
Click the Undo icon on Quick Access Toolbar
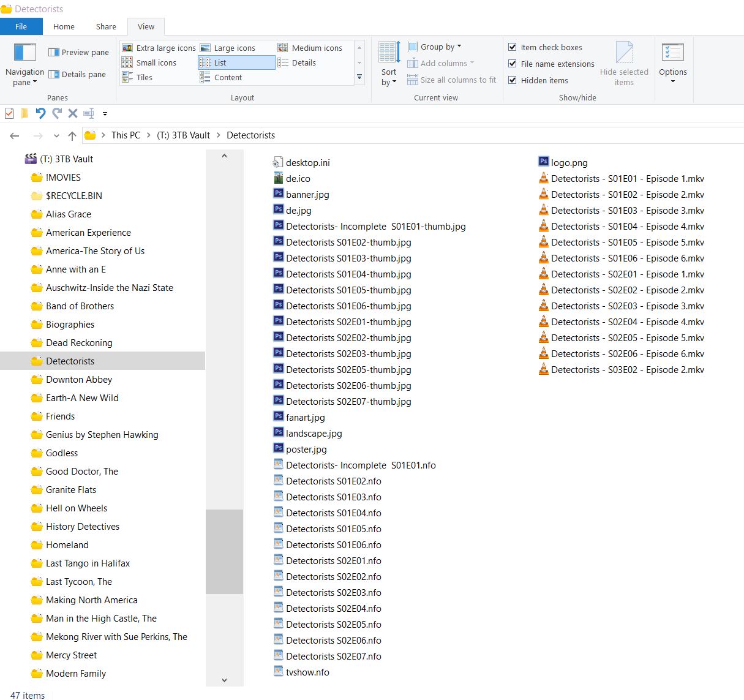(x=40, y=113)
